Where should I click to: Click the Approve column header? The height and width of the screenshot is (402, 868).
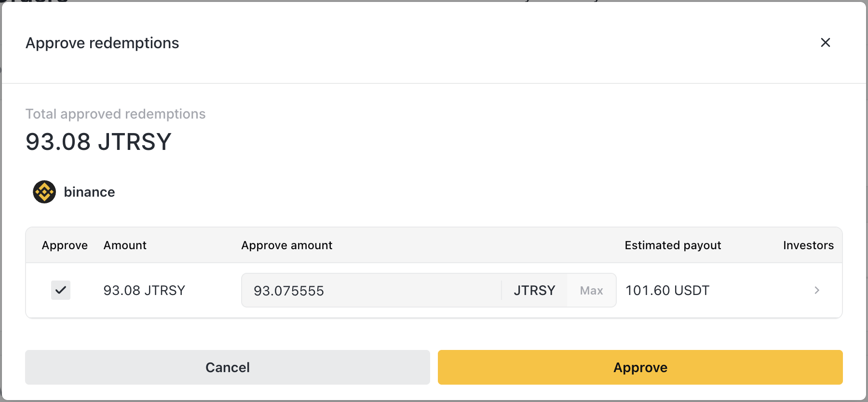pos(65,245)
